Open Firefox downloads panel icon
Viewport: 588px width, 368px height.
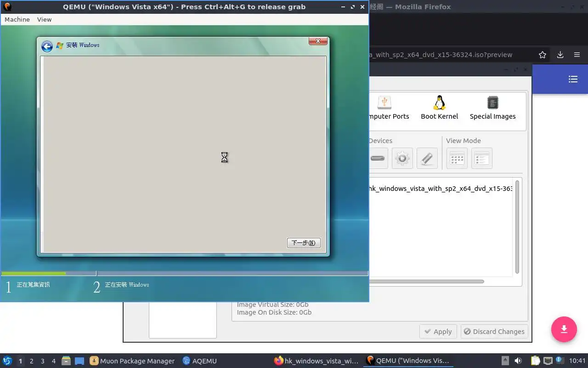(x=560, y=55)
